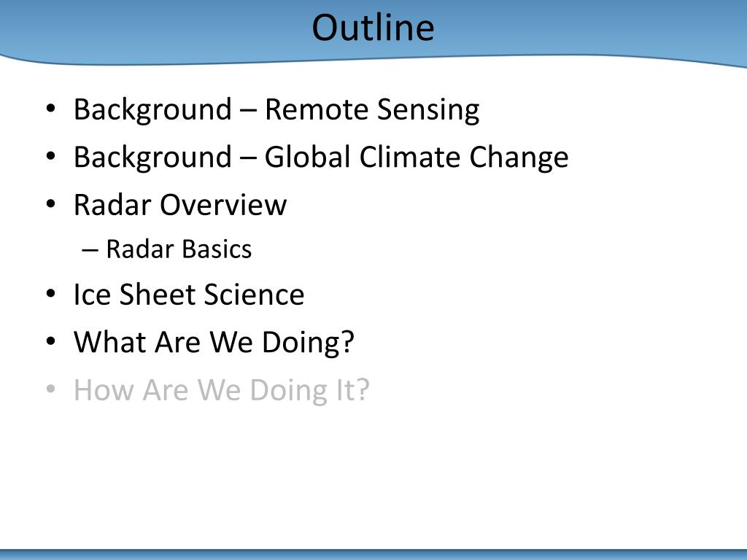Select the Background – Remote Sensing line
Viewport: 747px width, 560px height.
pyautogui.click(x=276, y=109)
